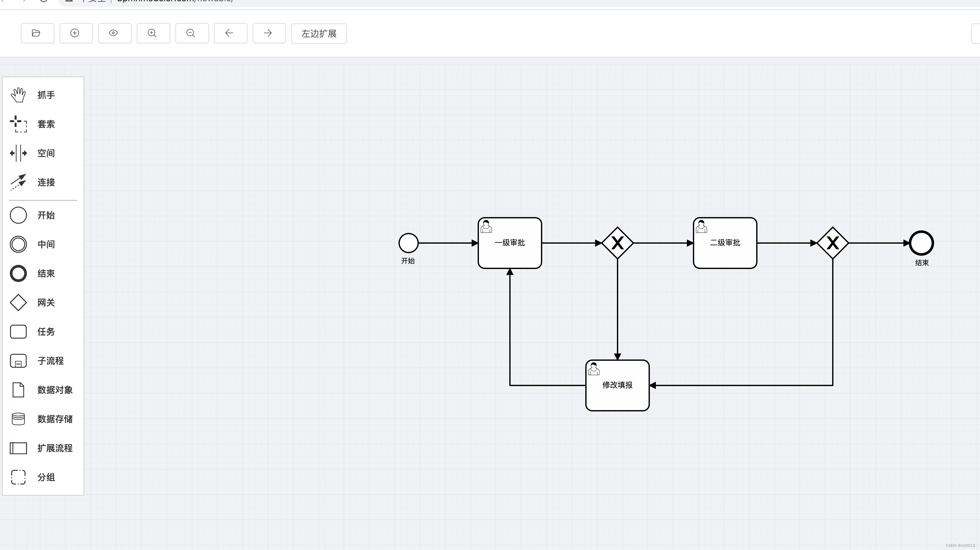Screen dimensions: 980x550
Task: Select the exclusive gateway after 一级审批
Action: pos(618,243)
